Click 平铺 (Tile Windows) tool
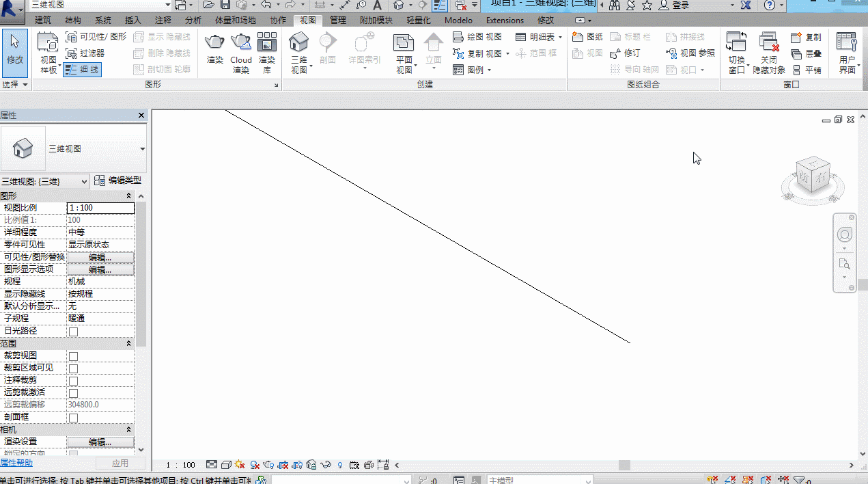 coord(807,70)
